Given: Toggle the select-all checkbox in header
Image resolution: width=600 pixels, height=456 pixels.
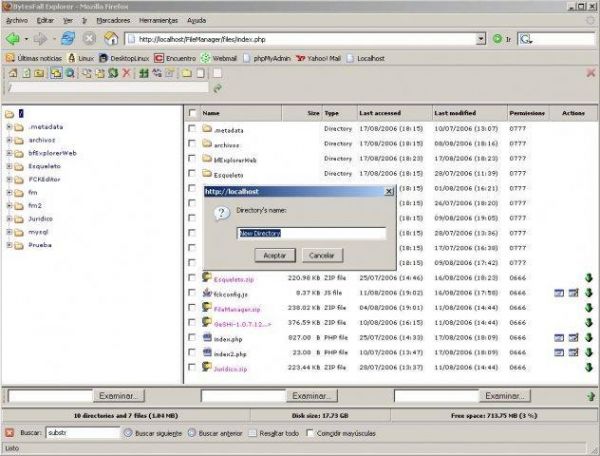Looking at the screenshot, I should (192, 113).
